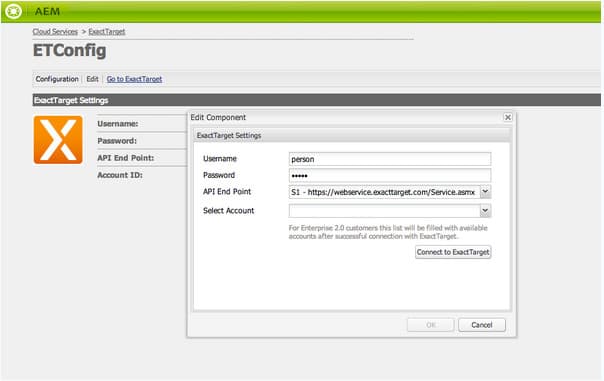604x381 pixels.
Task: Expand the Select Account dropdown arrow
Action: [485, 211]
